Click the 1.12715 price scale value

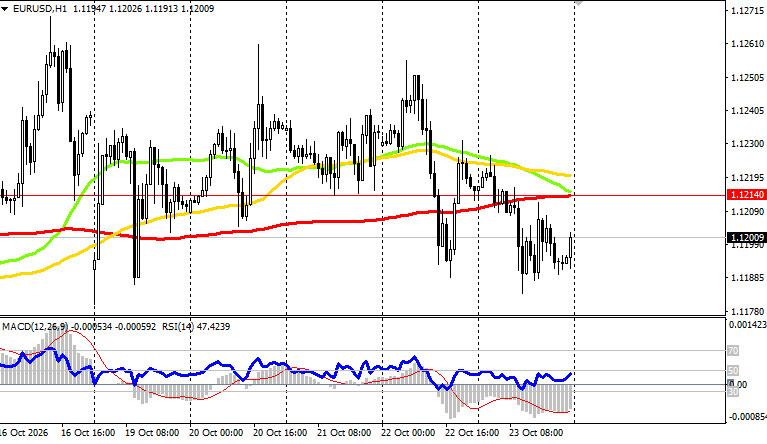click(x=747, y=11)
